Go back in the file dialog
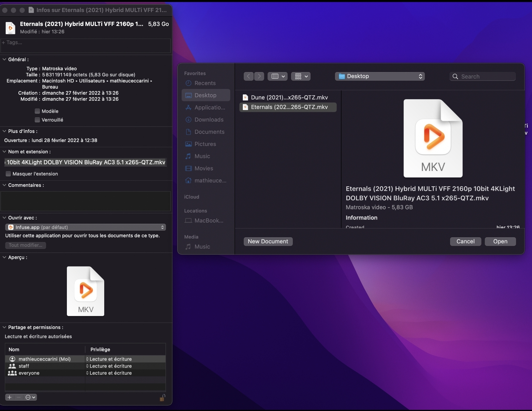This screenshot has height=411, width=532. [x=249, y=76]
